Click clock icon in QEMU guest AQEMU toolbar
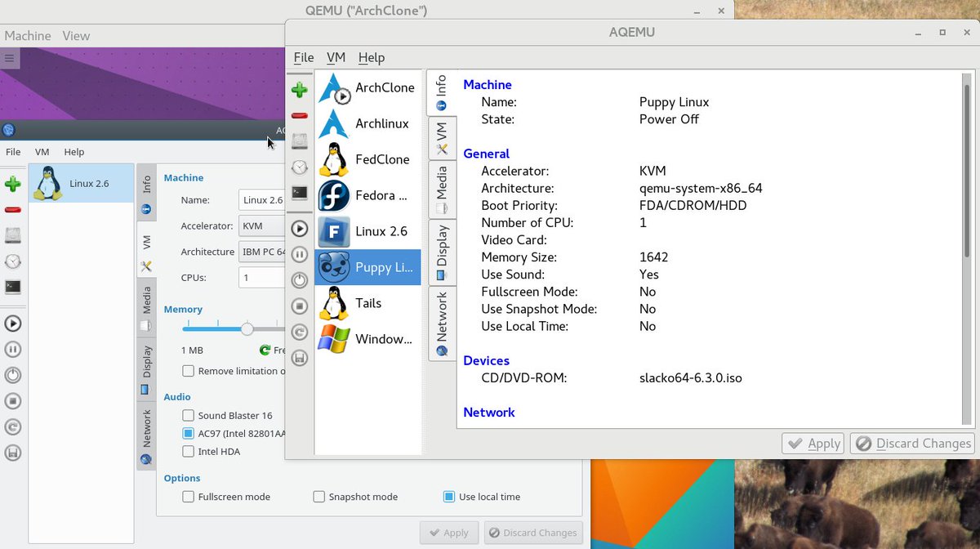Screen dimensions: 980x549 [12, 261]
